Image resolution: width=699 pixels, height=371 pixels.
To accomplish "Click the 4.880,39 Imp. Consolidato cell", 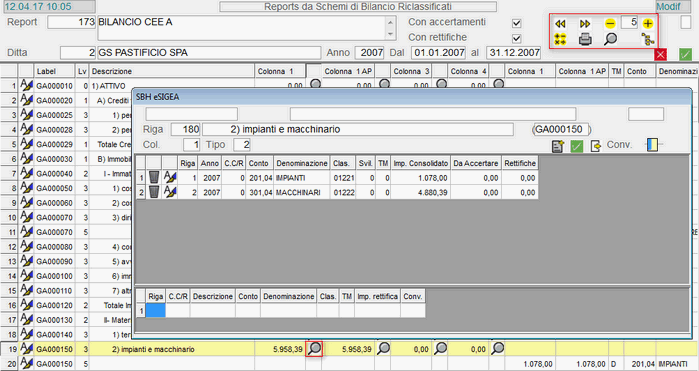I will tap(420, 192).
